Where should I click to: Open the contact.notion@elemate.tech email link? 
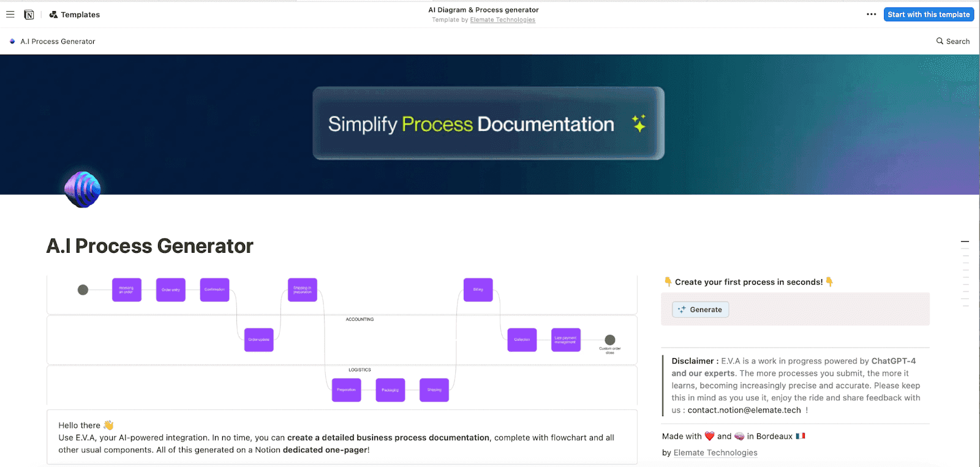pos(744,410)
